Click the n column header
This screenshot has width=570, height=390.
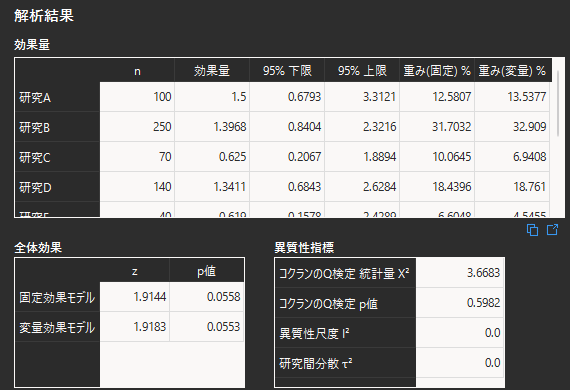[x=137, y=70]
